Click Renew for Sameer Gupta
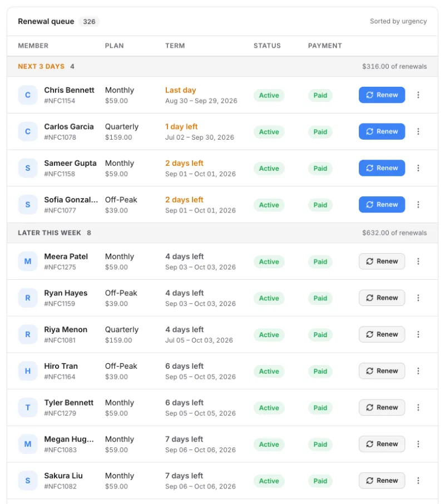This screenshot has width=445, height=504. [x=382, y=168]
